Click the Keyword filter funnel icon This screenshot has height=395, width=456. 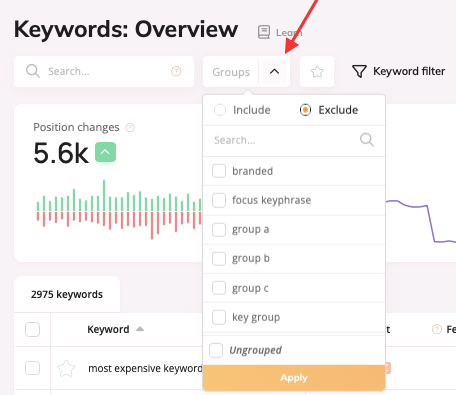point(359,71)
